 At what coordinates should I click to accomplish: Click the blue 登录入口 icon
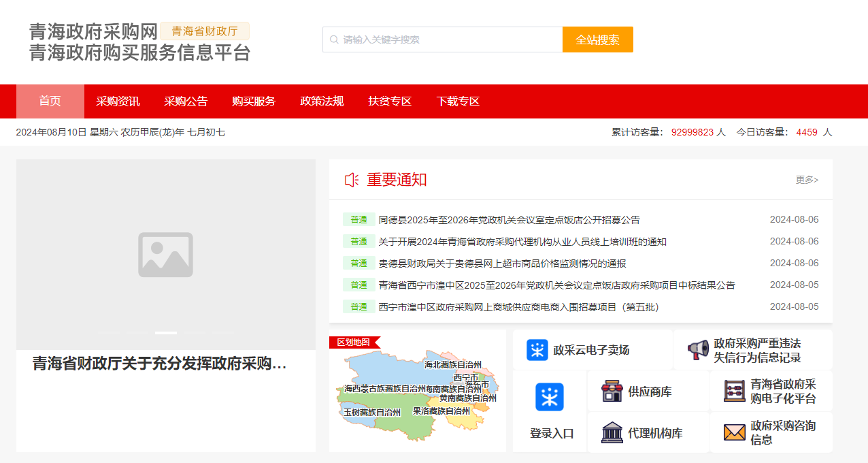[x=549, y=397]
